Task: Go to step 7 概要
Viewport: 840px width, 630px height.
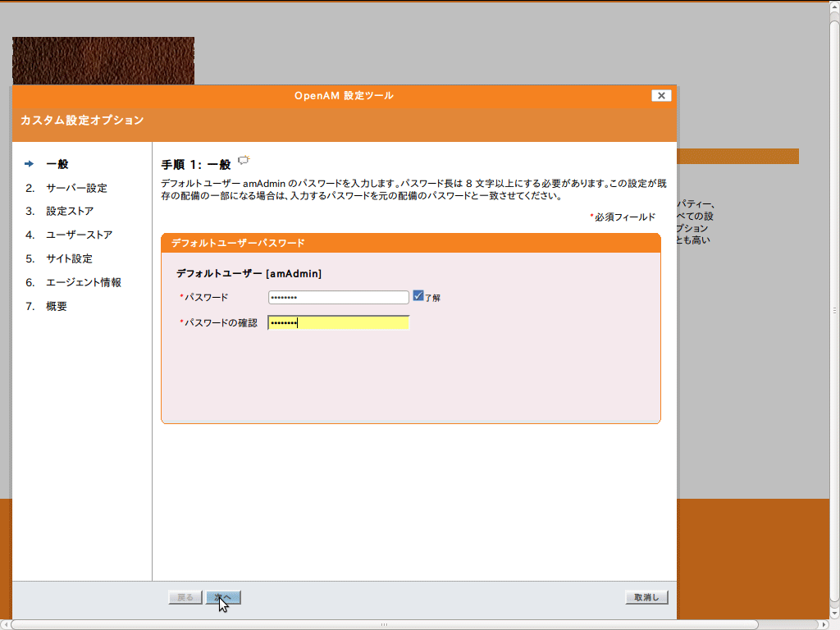Action: 57,306
